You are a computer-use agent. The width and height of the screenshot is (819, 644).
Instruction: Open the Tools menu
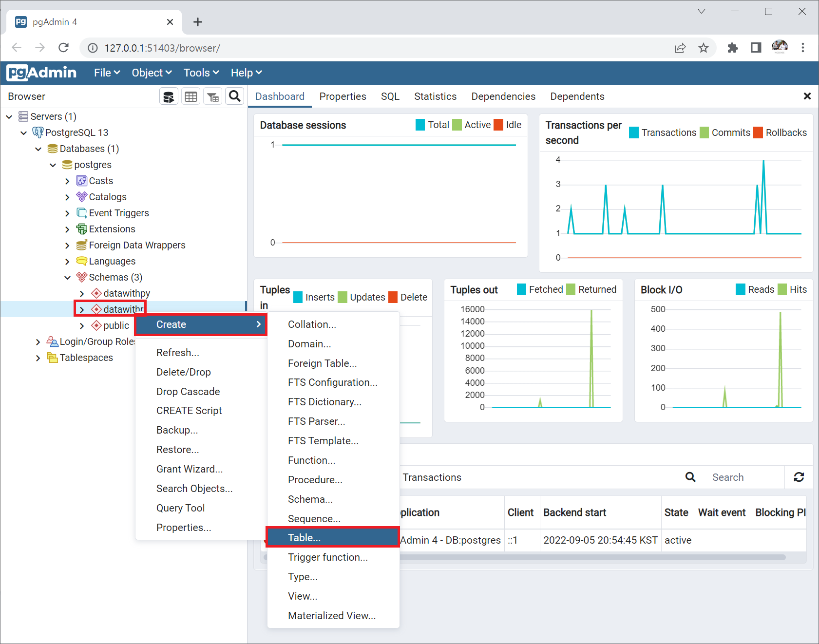[x=201, y=73]
